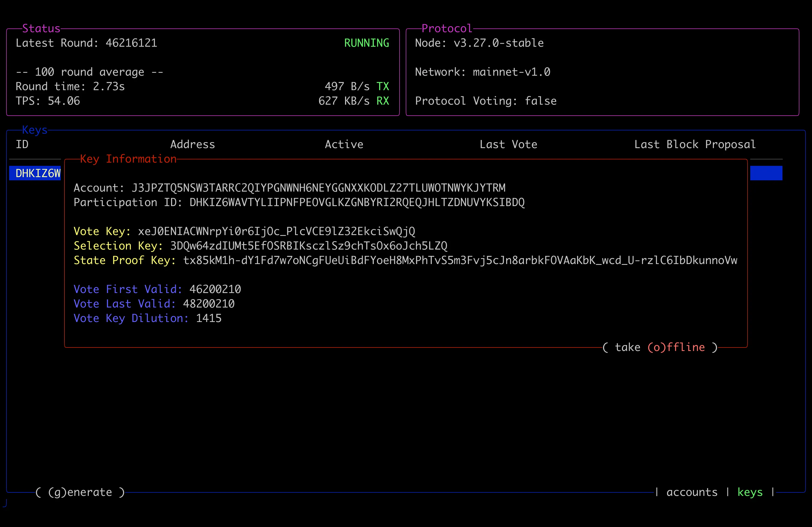The image size is (812, 527).
Task: Click the RUNNING status indicator
Action: (x=367, y=43)
